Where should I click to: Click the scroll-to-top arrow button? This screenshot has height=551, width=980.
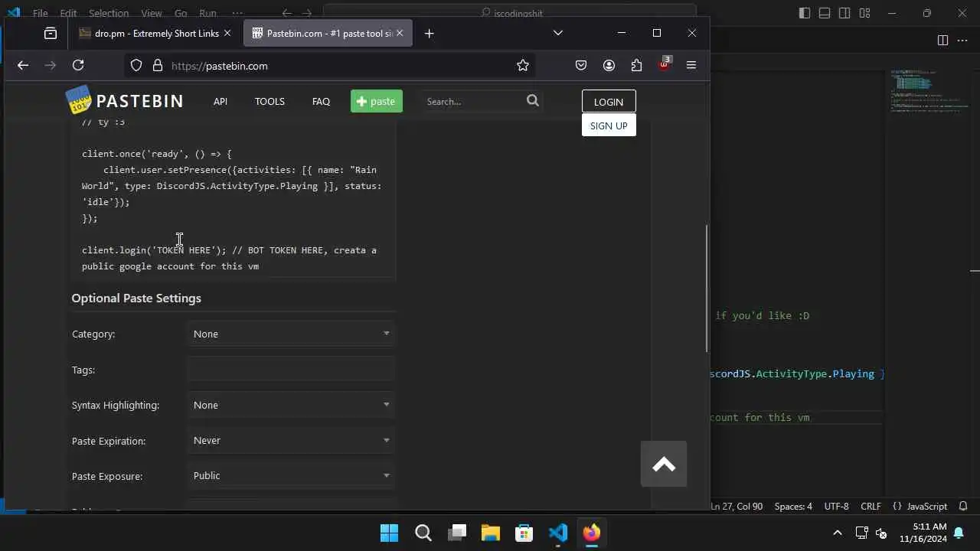tap(664, 465)
